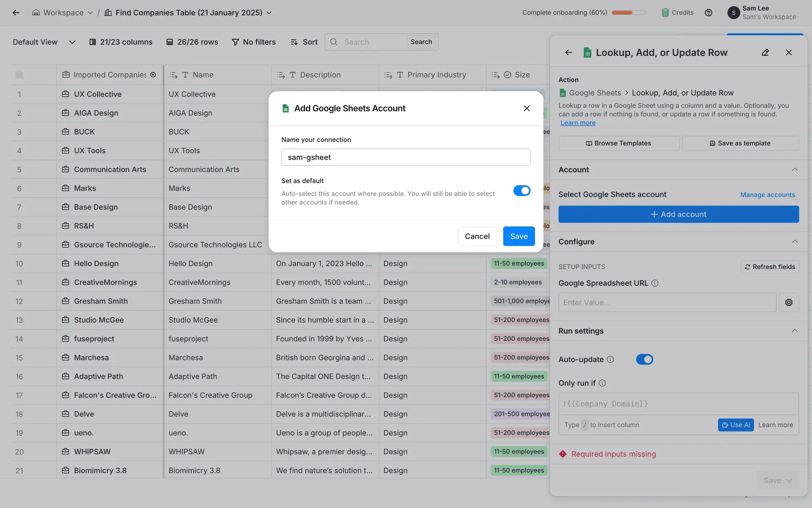Disable the Auto-update toggle
This screenshot has height=508, width=812.
click(x=644, y=359)
